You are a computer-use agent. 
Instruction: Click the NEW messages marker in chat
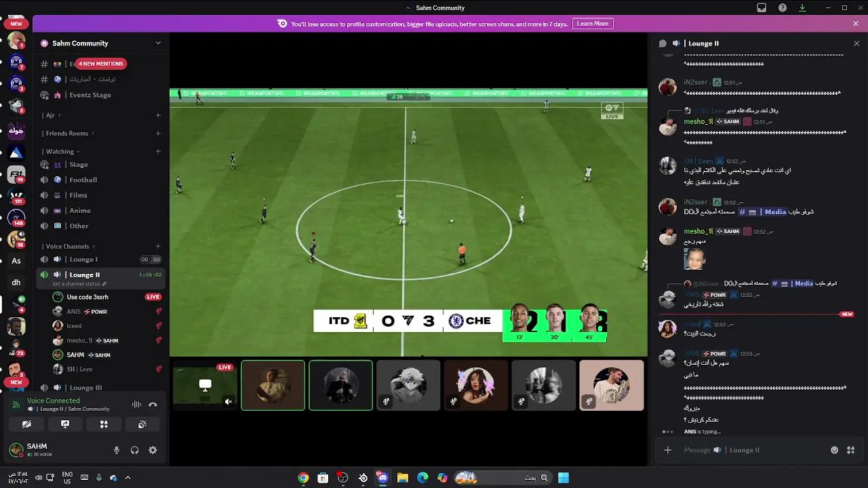point(847,314)
